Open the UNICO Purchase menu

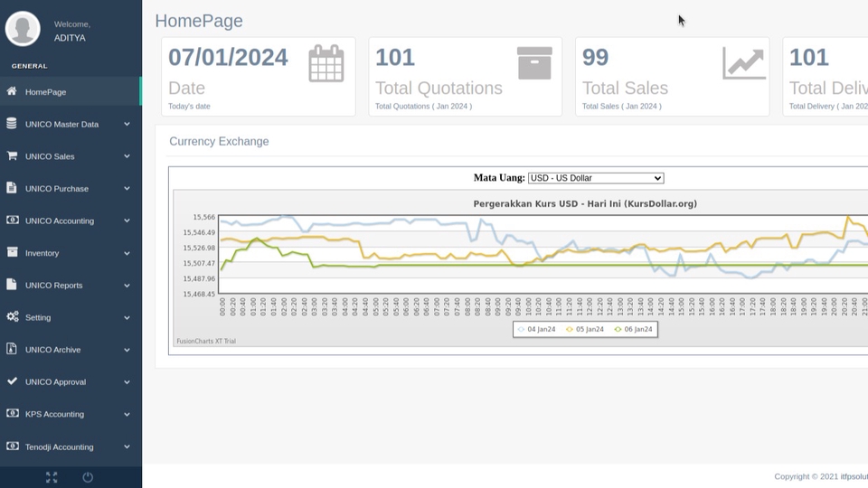71,188
